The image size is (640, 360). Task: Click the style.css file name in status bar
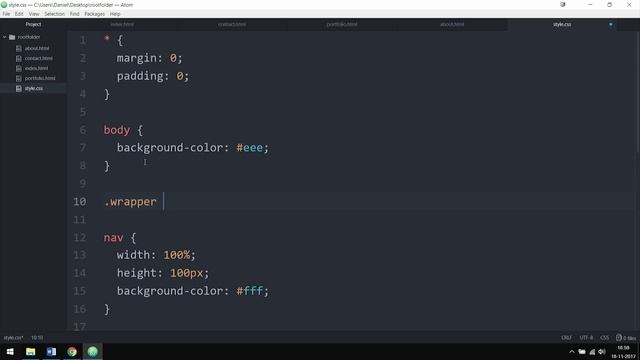(x=13, y=338)
